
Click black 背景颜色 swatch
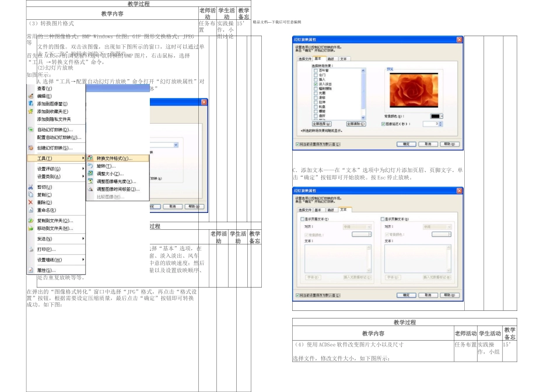[x=435, y=116]
